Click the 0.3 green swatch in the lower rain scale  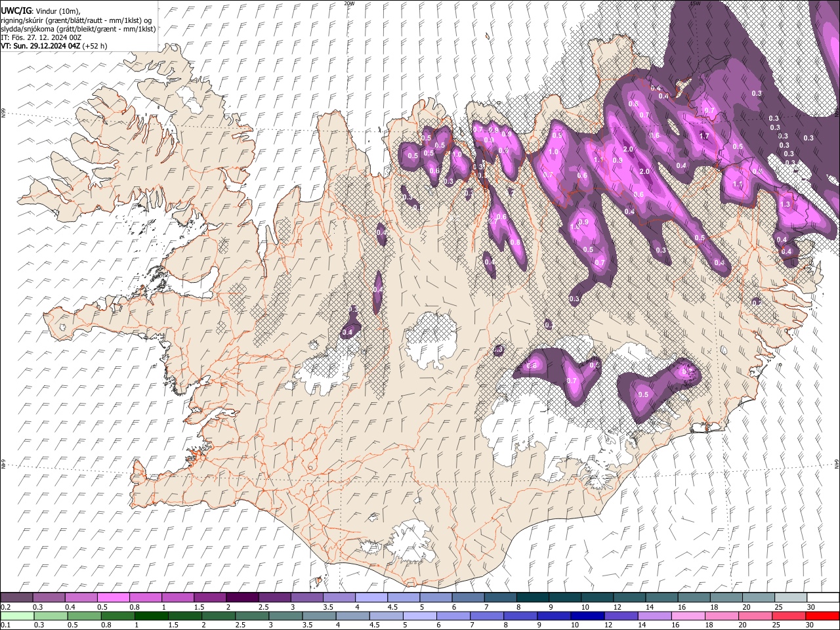[x=50, y=616]
